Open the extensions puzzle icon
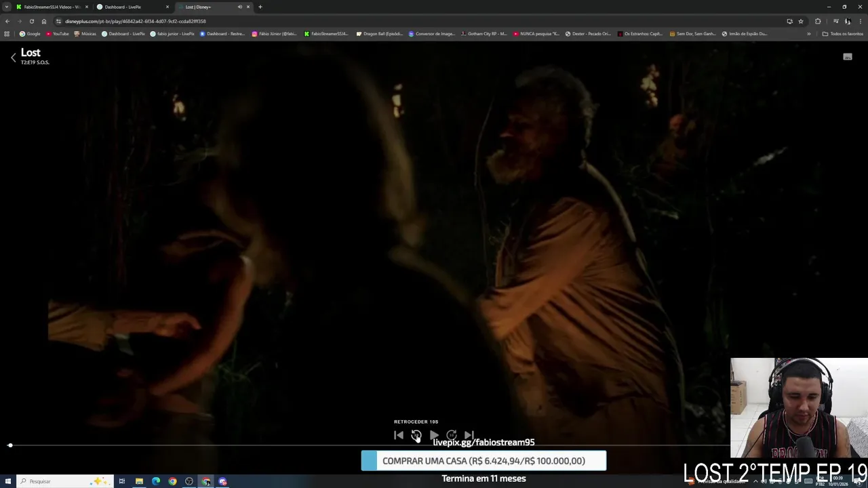 tap(818, 21)
